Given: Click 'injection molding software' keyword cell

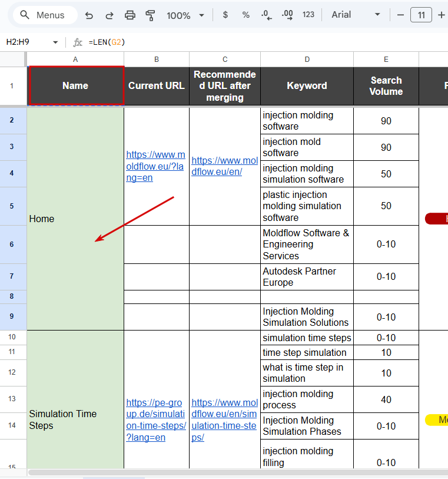Looking at the screenshot, I should pyautogui.click(x=307, y=121).
